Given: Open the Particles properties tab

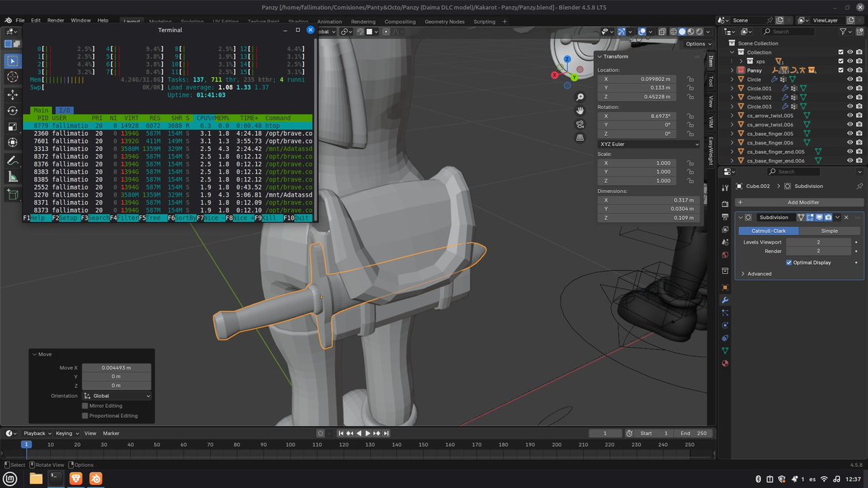Looking at the screenshot, I should [x=725, y=312].
